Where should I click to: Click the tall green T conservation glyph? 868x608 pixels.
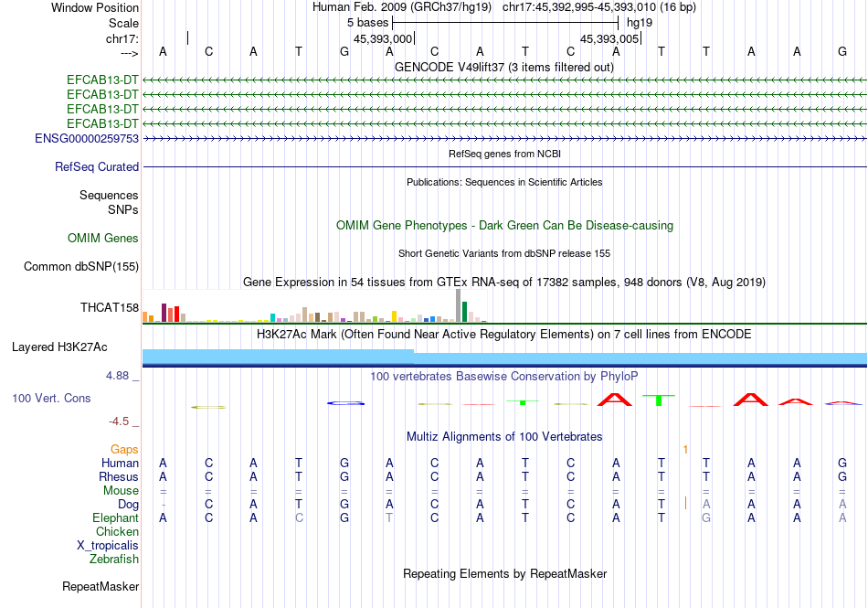[x=659, y=400]
